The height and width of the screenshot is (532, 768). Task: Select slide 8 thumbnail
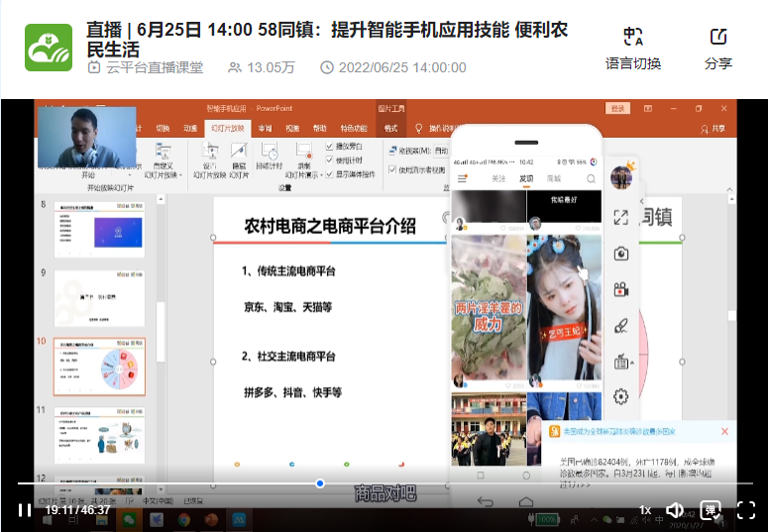(99, 230)
